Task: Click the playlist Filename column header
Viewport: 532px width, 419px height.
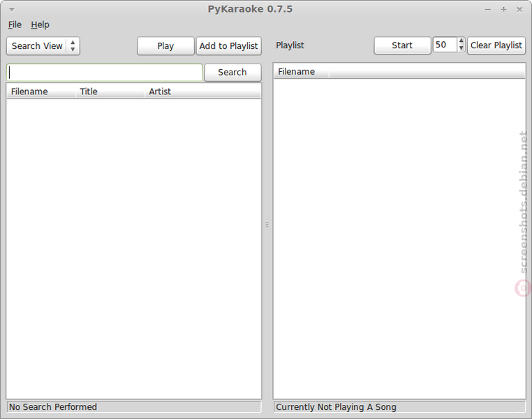Action: tap(302, 72)
